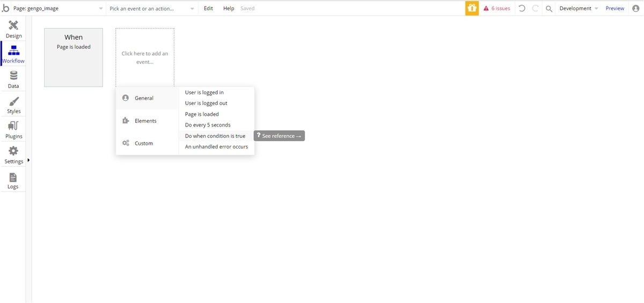Screen dimensions: 644x303
Task: Open the Data tab in sidebar
Action: [13, 79]
